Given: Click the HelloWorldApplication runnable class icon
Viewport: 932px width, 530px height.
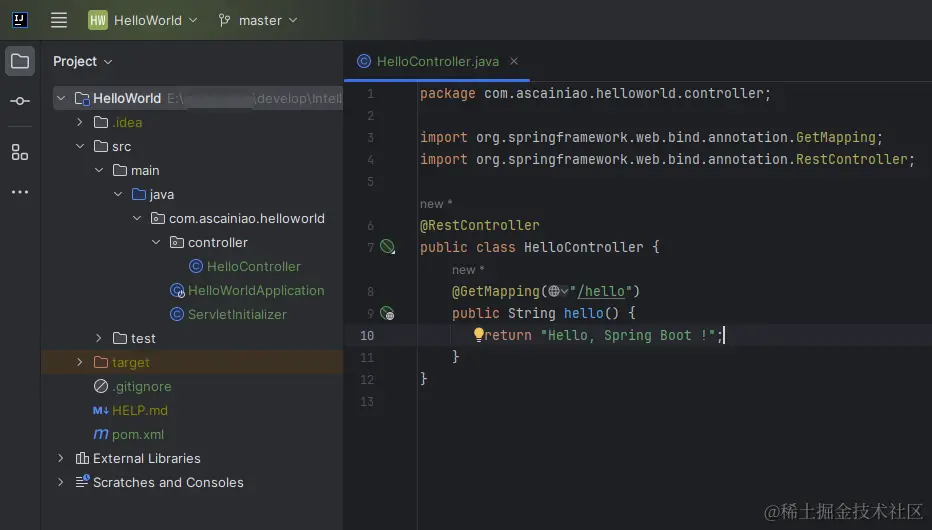Looking at the screenshot, I should (x=177, y=291).
